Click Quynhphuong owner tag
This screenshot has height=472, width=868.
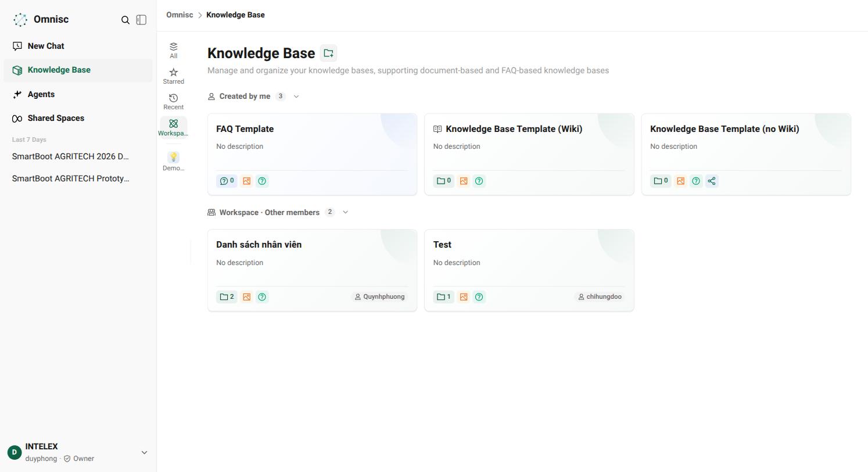click(379, 296)
